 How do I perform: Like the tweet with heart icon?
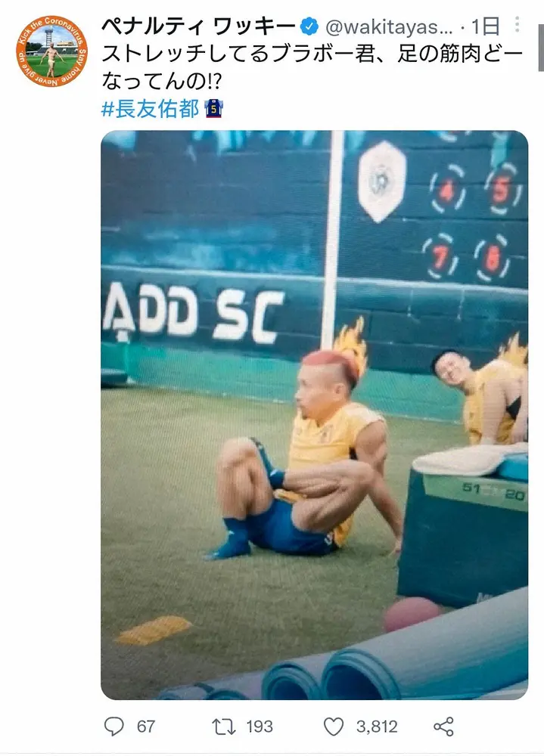click(x=334, y=727)
